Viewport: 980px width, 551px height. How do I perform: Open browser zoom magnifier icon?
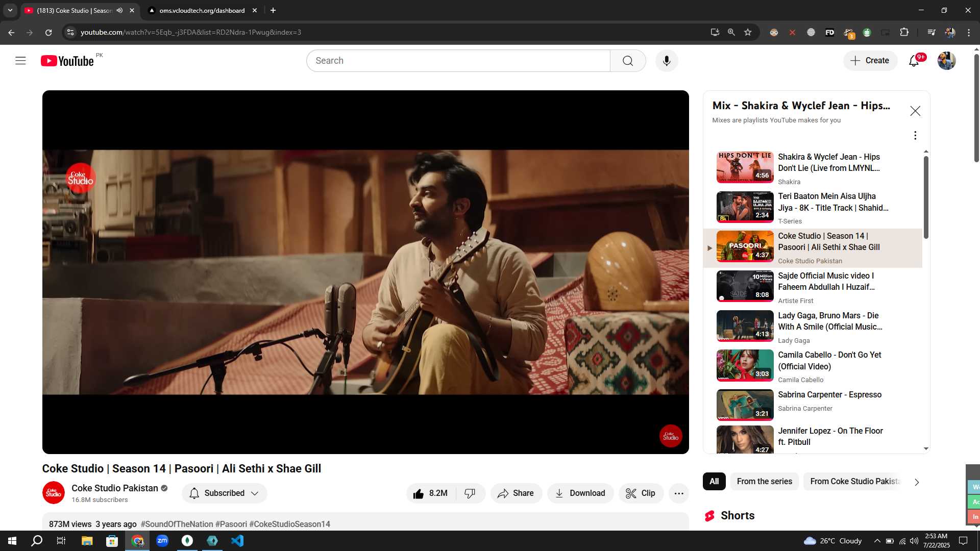click(x=731, y=32)
